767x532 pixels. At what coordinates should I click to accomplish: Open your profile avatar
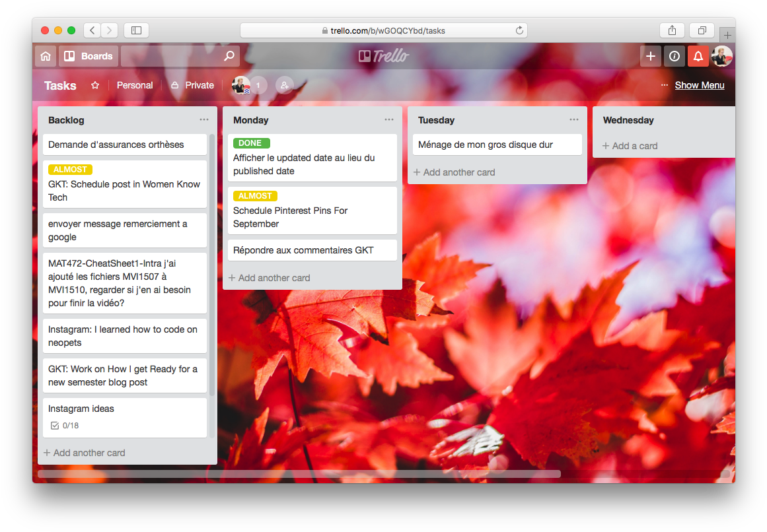[x=722, y=56]
